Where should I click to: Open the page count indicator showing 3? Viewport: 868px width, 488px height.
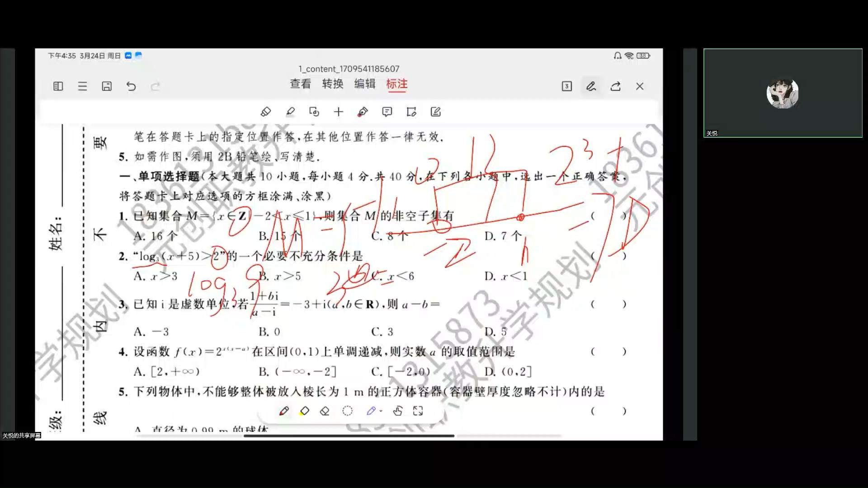click(567, 86)
